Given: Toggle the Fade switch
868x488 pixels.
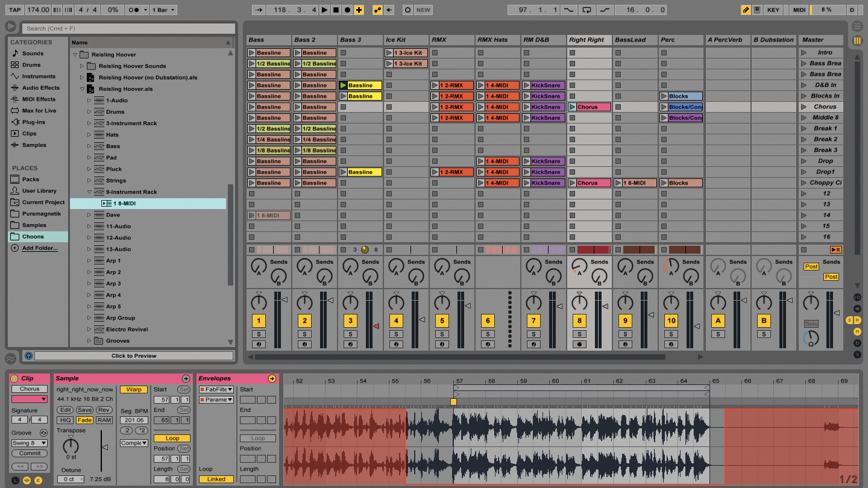Looking at the screenshot, I should click(84, 420).
